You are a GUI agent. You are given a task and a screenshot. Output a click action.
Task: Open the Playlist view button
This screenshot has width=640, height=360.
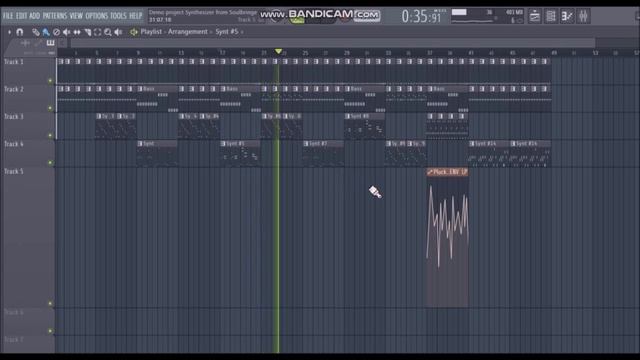(x=535, y=16)
